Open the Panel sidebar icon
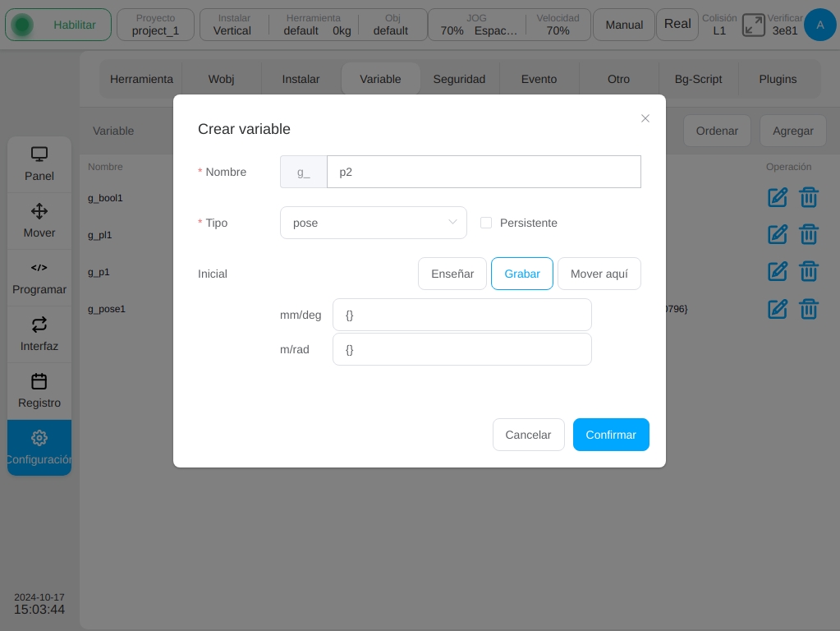The width and height of the screenshot is (840, 631). pyautogui.click(x=39, y=164)
